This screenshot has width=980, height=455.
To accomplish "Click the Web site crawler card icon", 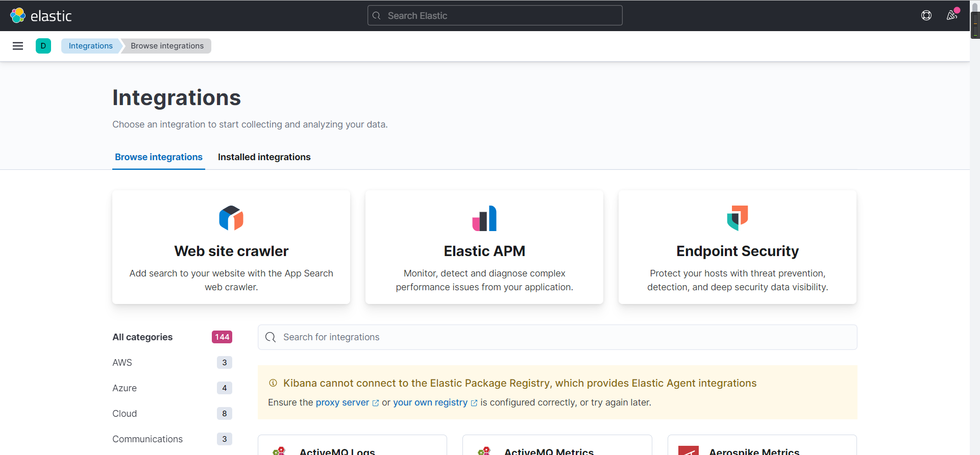I will [x=231, y=218].
